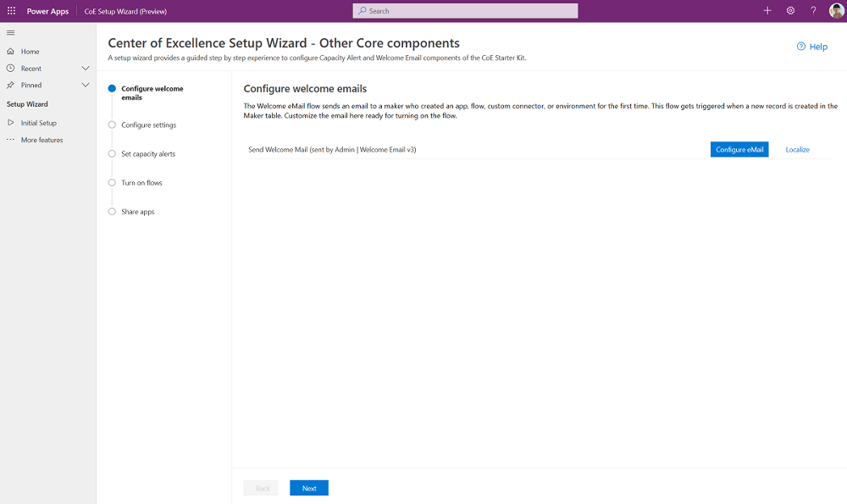
Task: Click the Configure welcome emails section heading
Action: (x=305, y=89)
